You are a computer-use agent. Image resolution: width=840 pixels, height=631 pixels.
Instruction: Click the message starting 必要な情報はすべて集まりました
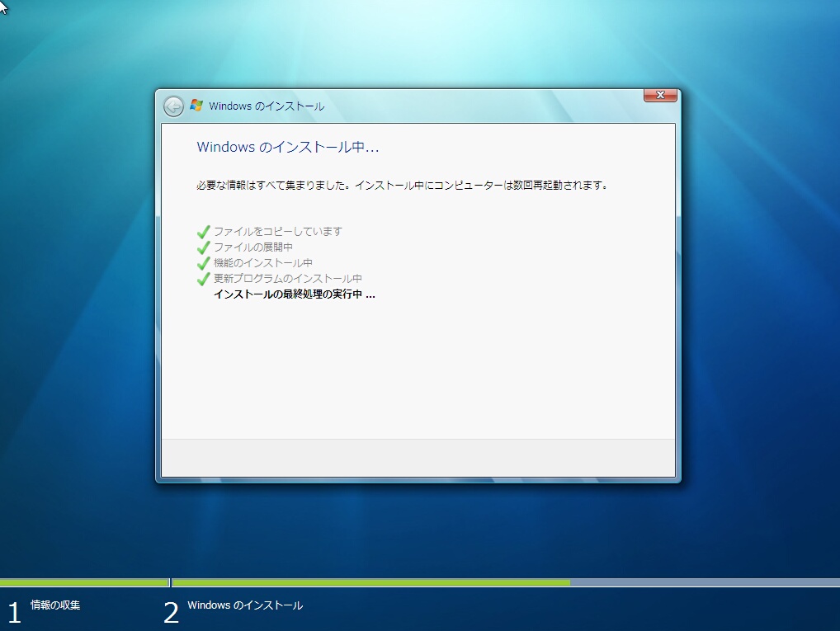402,186
